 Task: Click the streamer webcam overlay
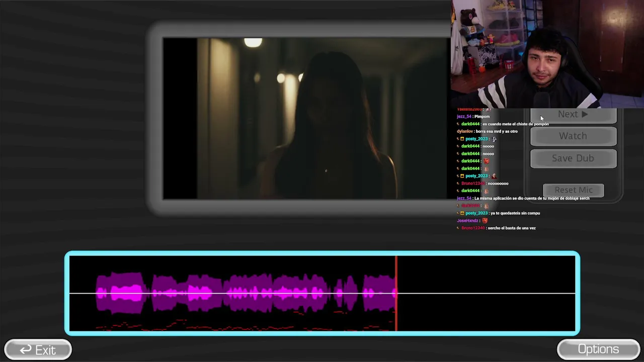coord(547,54)
